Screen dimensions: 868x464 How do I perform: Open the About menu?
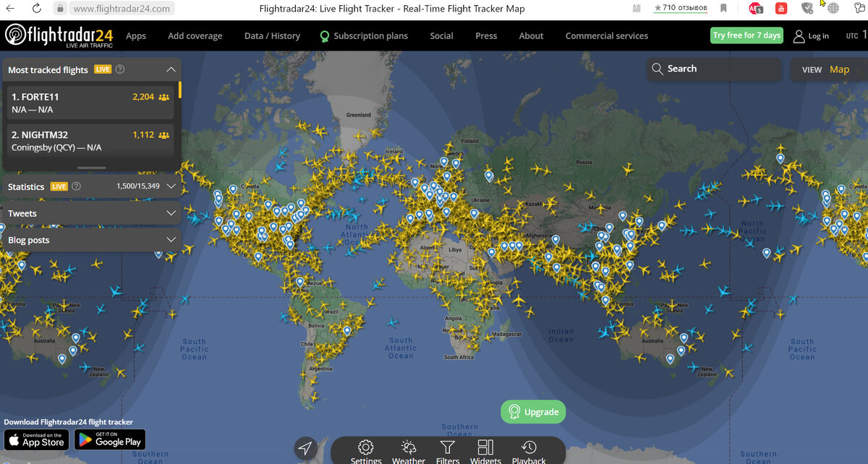(531, 35)
